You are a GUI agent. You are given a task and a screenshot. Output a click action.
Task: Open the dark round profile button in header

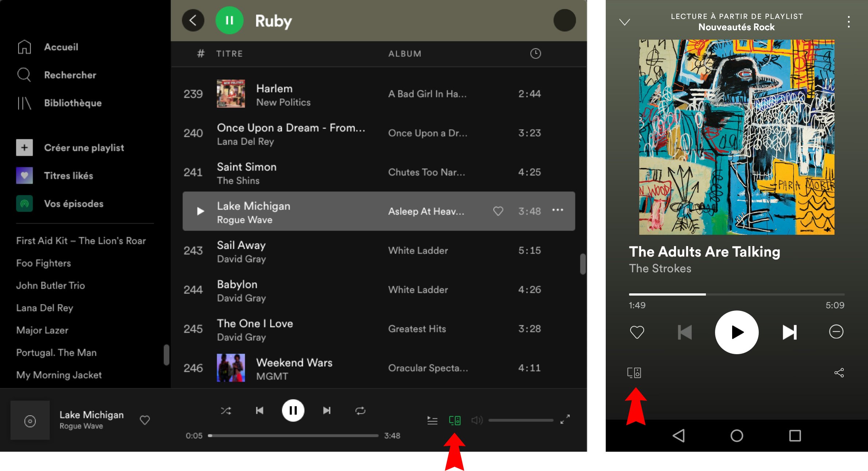(565, 20)
